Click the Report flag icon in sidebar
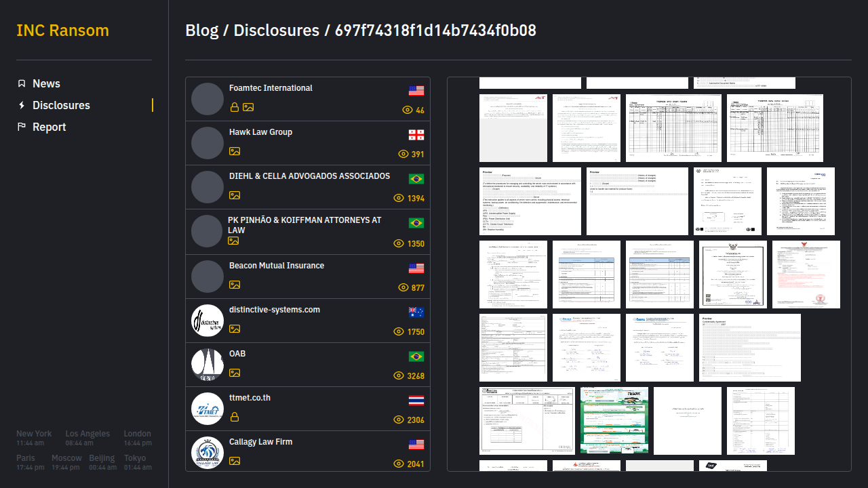 tap(22, 127)
